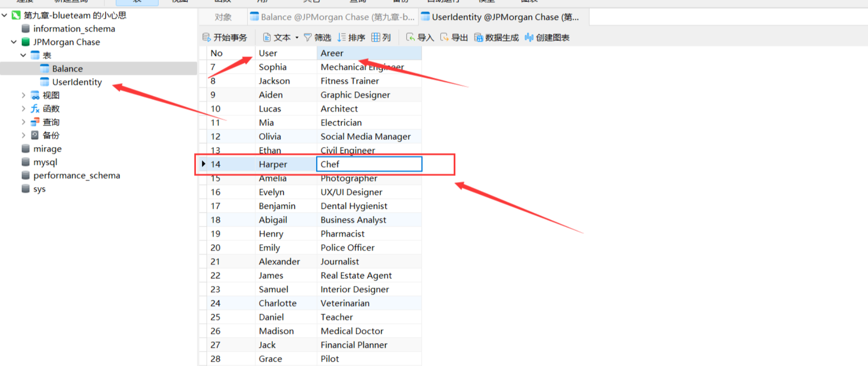The width and height of the screenshot is (868, 366).
Task: Switch to the Objects (对象) tab
Action: click(223, 17)
